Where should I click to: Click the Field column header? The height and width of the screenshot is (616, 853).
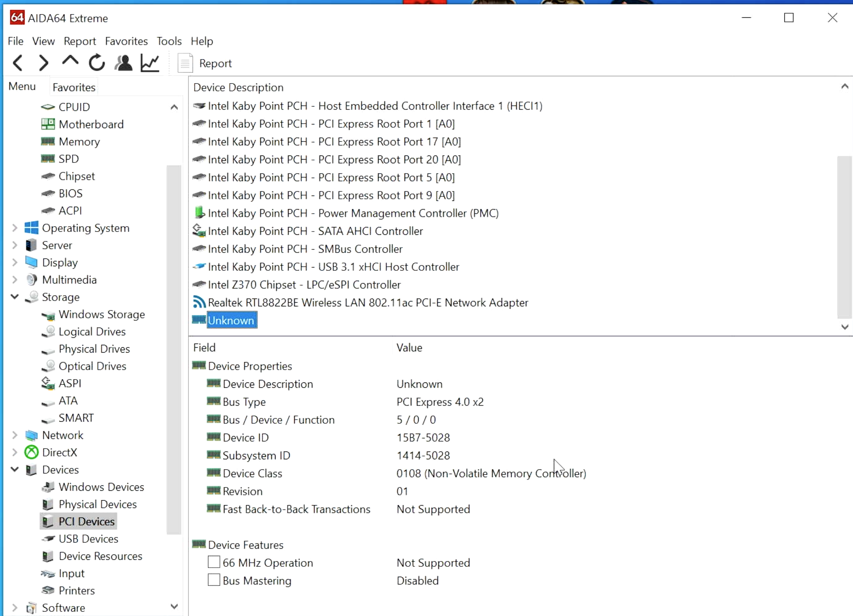point(204,347)
